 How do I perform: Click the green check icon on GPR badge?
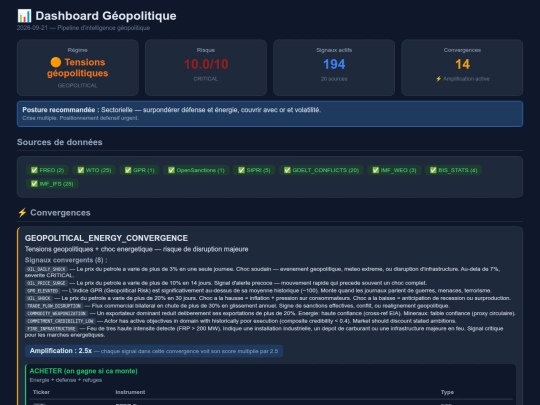coord(128,170)
